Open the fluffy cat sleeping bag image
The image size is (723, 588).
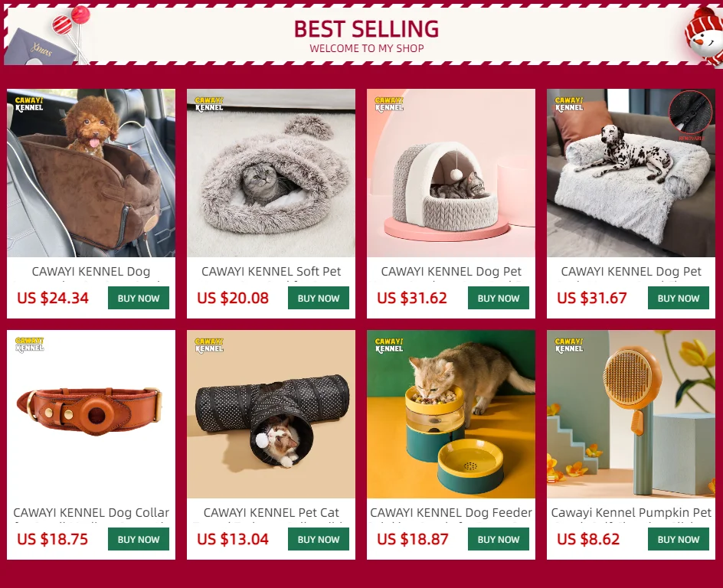click(x=271, y=173)
